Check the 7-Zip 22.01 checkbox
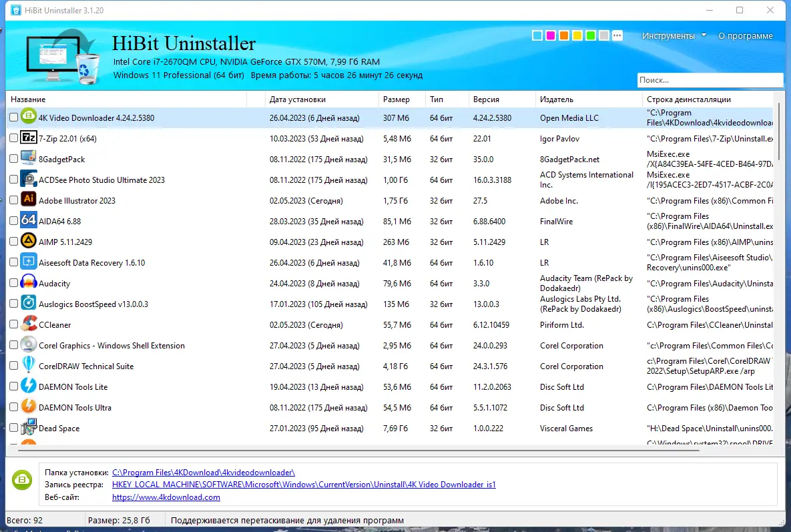The width and height of the screenshot is (791, 532). [13, 138]
